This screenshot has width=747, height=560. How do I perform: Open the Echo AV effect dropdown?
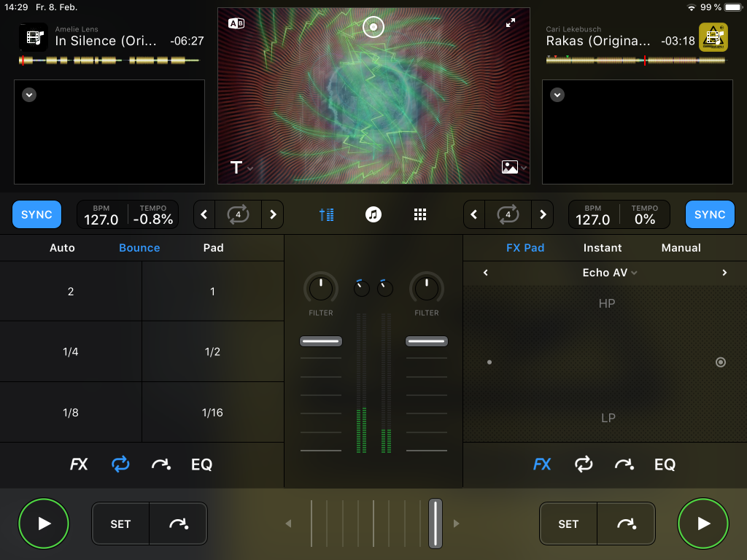click(610, 273)
